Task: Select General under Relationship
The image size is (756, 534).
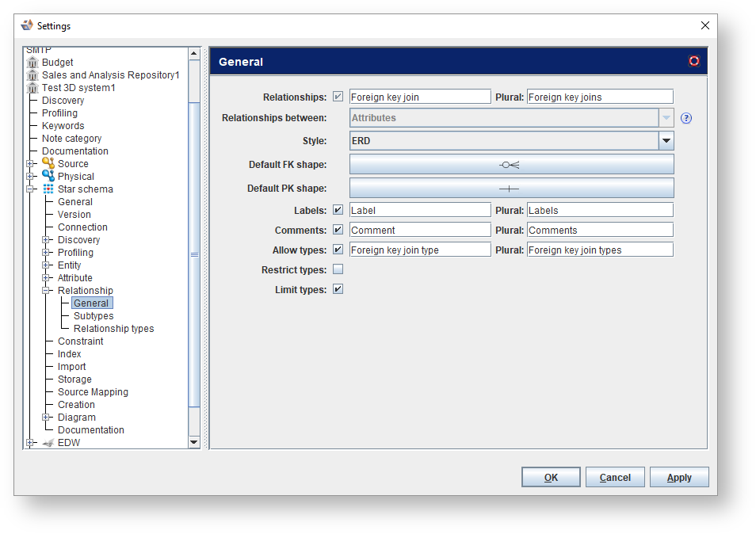Action: click(92, 303)
